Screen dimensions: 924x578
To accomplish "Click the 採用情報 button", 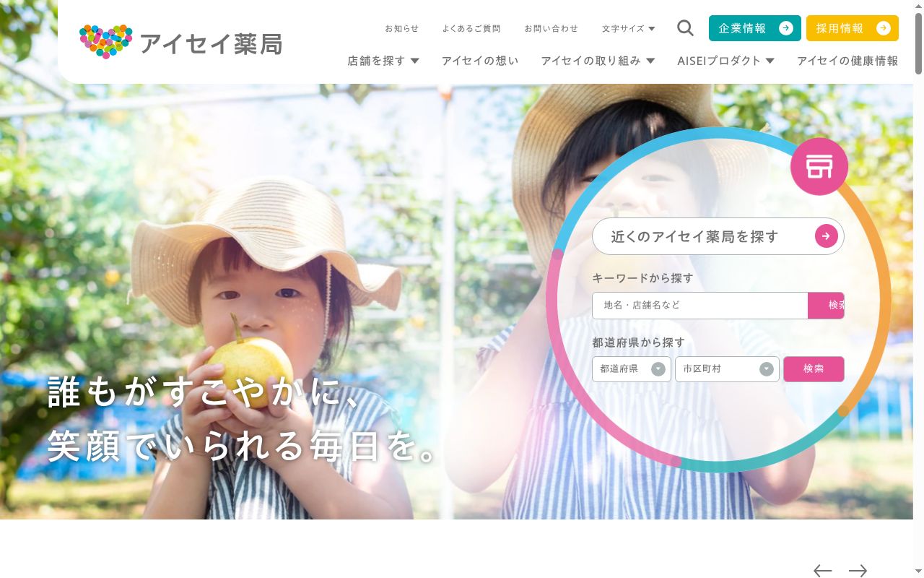I will (x=853, y=28).
